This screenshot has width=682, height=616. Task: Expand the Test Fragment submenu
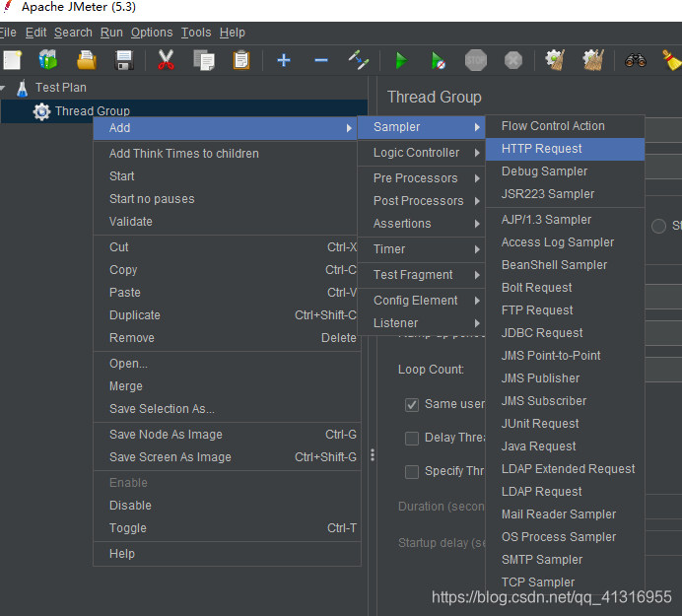421,275
